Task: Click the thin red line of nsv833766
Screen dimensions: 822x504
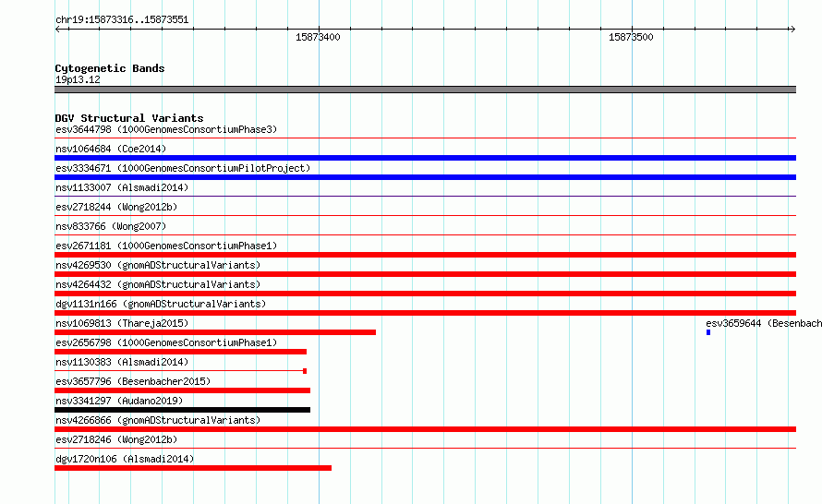Action: click(x=425, y=235)
